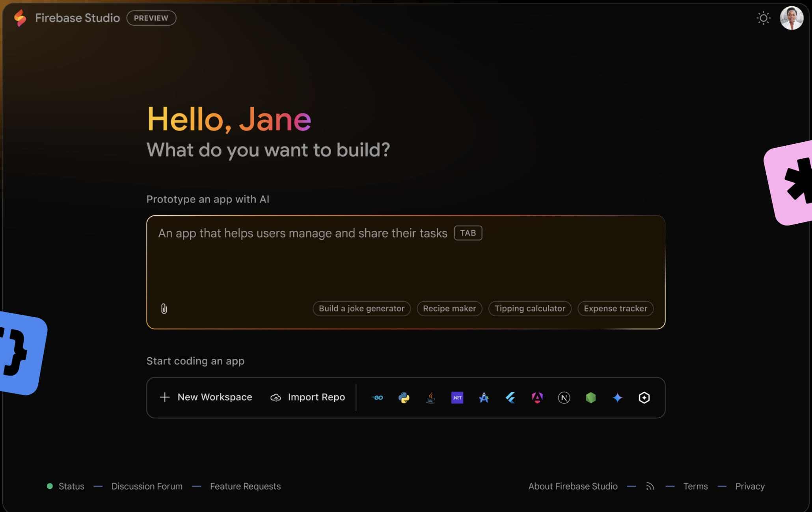Image resolution: width=812 pixels, height=512 pixels.
Task: Toggle light theme with sun icon
Action: (763, 18)
